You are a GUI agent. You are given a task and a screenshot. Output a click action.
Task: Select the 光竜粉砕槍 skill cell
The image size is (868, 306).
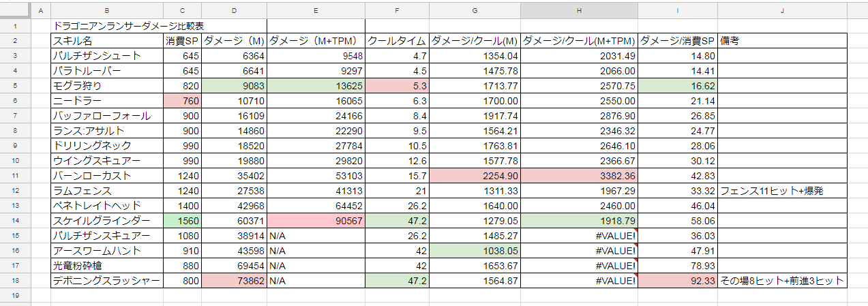107,266
